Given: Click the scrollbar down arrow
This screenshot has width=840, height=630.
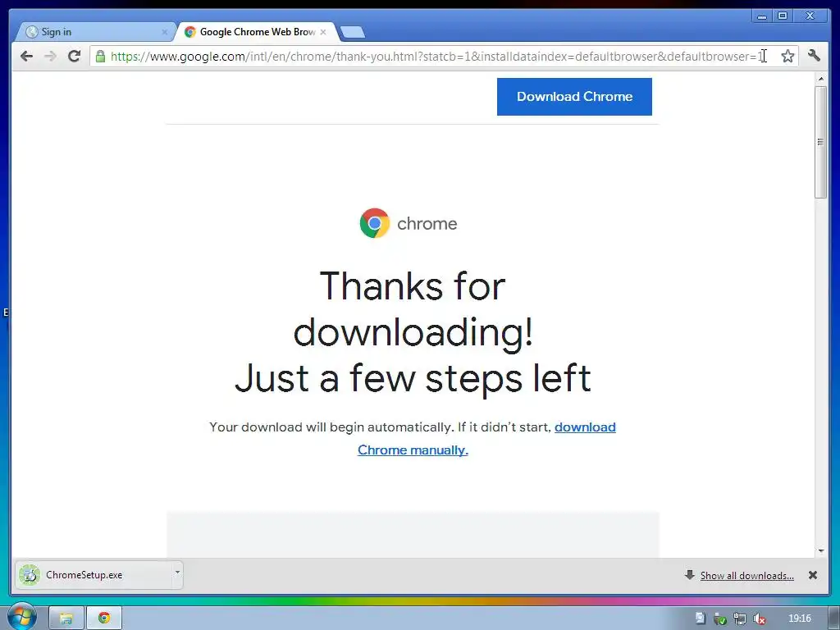Looking at the screenshot, I should [820, 550].
